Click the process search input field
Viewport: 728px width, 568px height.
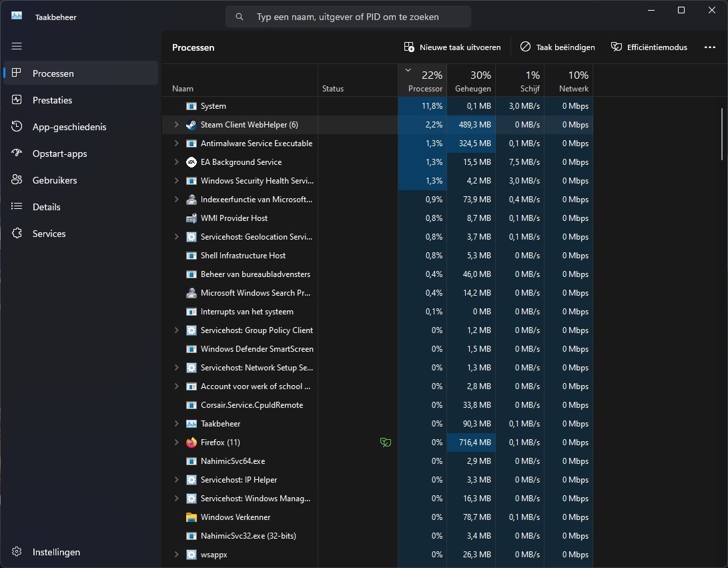[x=348, y=17]
